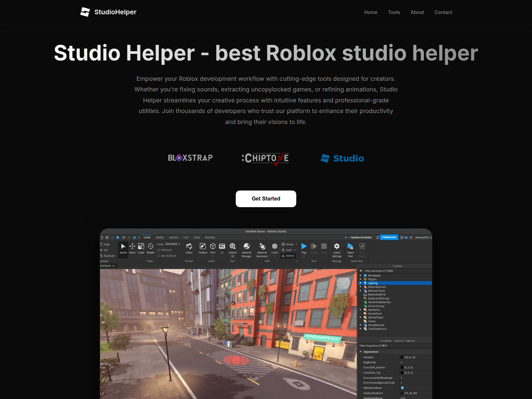Select ServerScriptService in Explorer
The image size is (532, 399).
click(379, 302)
